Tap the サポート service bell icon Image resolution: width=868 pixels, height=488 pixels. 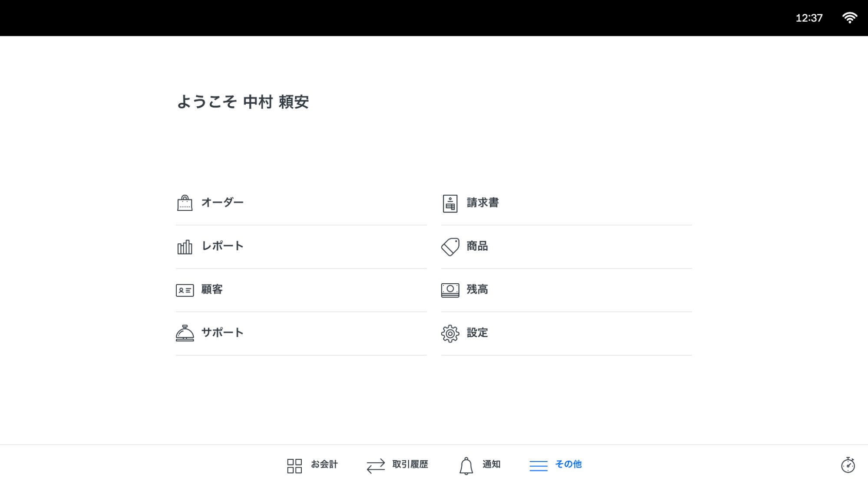(185, 333)
